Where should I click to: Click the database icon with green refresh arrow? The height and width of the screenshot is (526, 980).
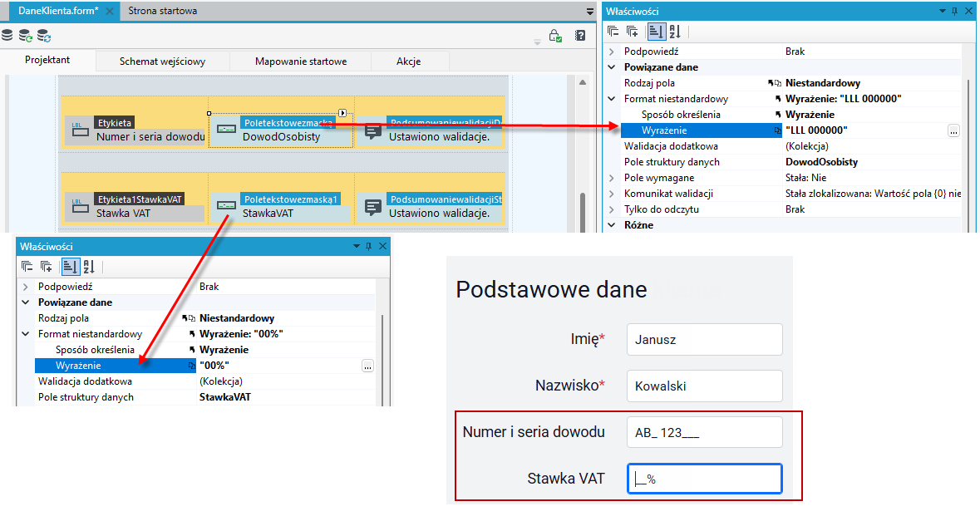[x=26, y=36]
